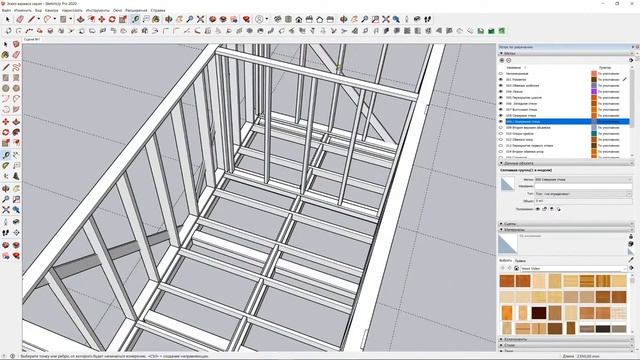640x360 pixels.
Task: Toggle visibility of tag 007 Восточная стена
Action: click(x=501, y=109)
